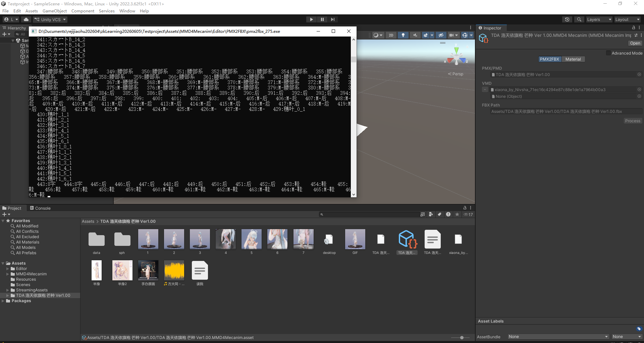Click the Play button
The image size is (644, 343).
[311, 19]
